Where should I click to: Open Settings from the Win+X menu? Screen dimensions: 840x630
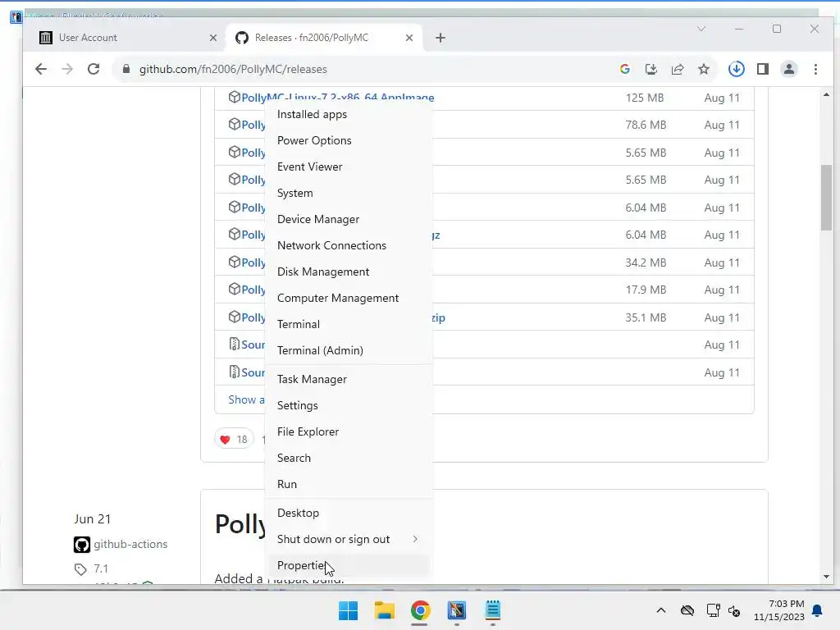point(348,405)
